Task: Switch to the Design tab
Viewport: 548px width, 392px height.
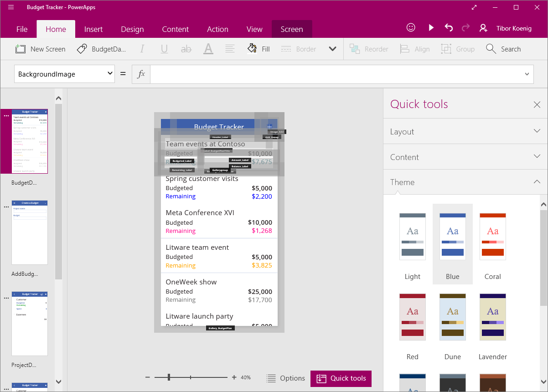Action: 132,29
